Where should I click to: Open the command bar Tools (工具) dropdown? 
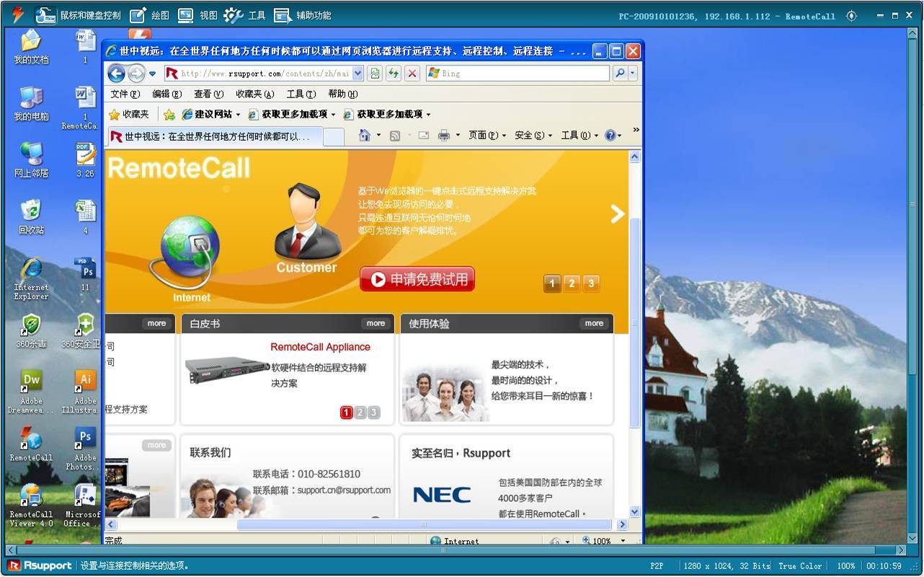point(579,135)
